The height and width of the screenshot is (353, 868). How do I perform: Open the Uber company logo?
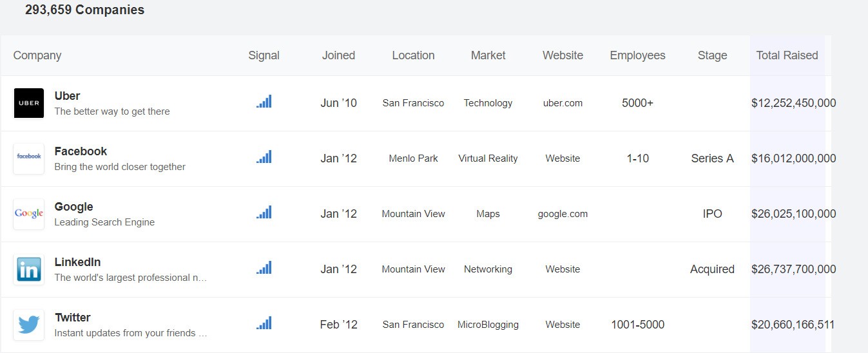[29, 103]
